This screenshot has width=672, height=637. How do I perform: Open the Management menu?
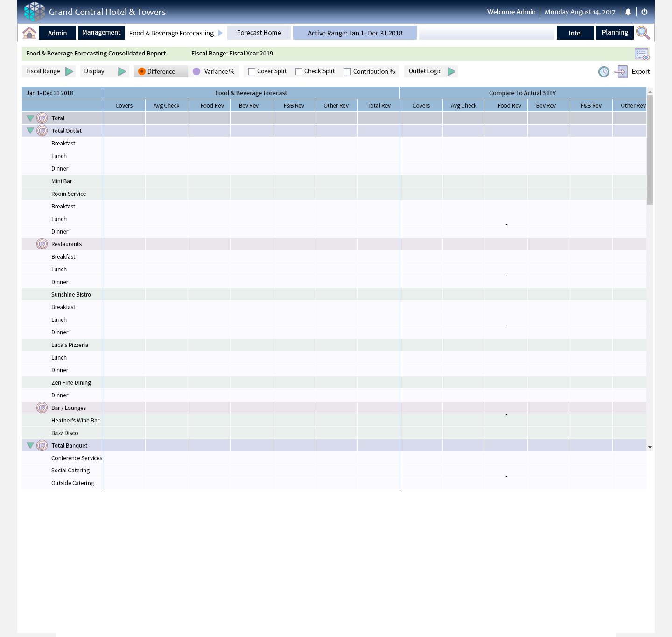point(101,33)
